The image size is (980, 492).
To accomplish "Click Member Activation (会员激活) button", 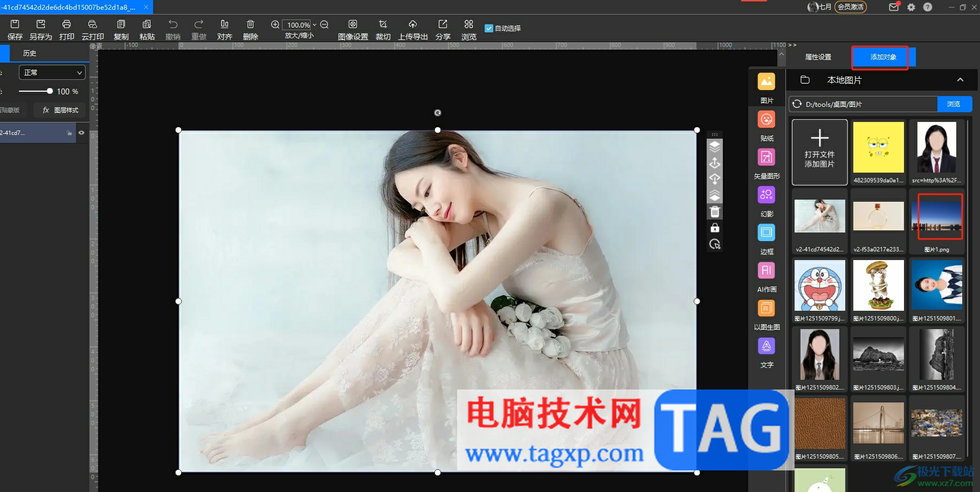I will 851,7.
